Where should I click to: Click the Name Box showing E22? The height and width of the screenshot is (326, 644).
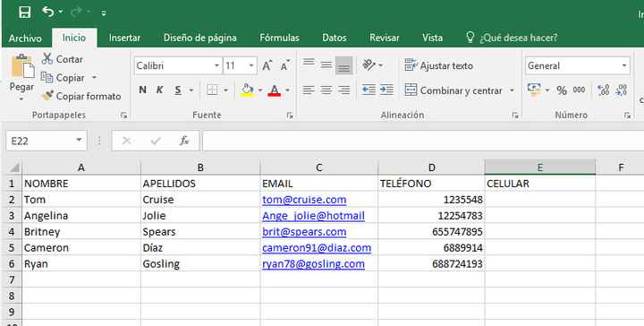point(46,141)
